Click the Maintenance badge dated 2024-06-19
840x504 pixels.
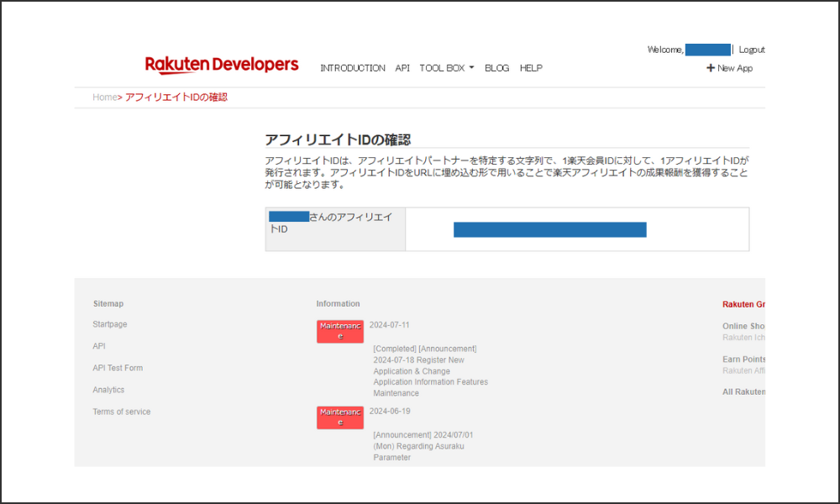coord(340,417)
